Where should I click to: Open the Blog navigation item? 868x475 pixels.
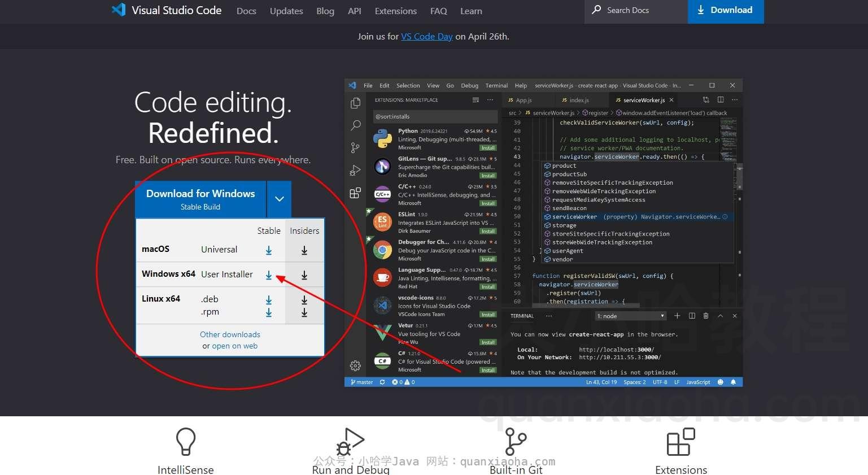325,11
